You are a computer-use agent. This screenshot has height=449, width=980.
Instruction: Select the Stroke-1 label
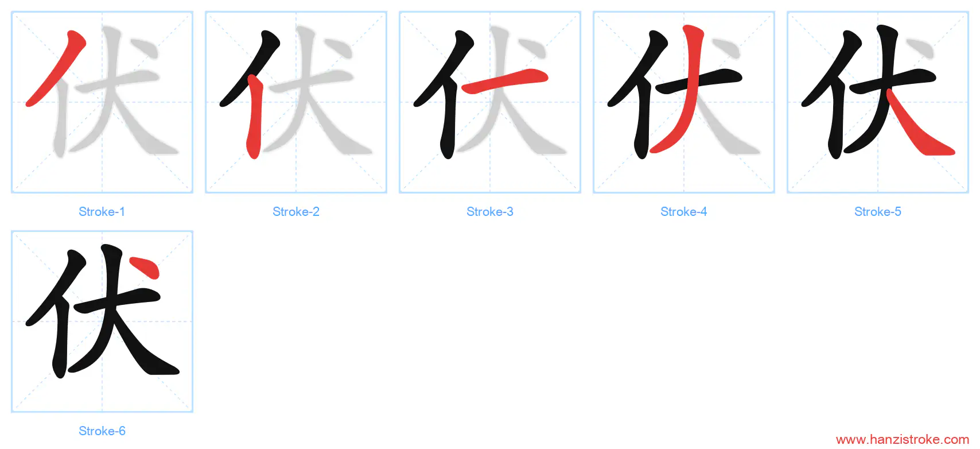pyautogui.click(x=102, y=212)
